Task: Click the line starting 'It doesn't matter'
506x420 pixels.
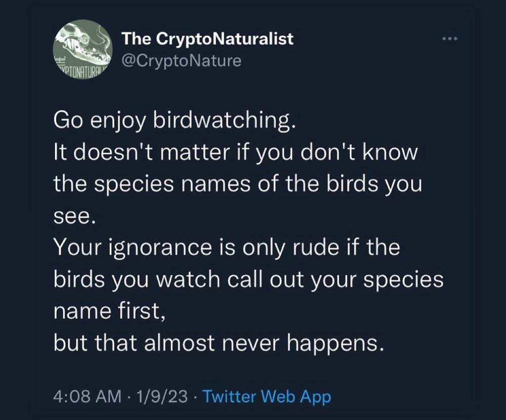Action: pos(235,153)
